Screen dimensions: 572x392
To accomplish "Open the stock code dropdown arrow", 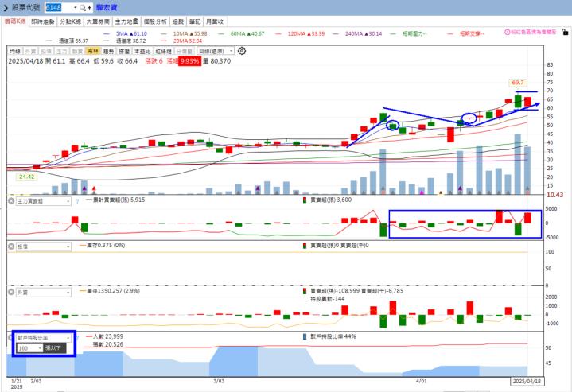I will 76,8.
